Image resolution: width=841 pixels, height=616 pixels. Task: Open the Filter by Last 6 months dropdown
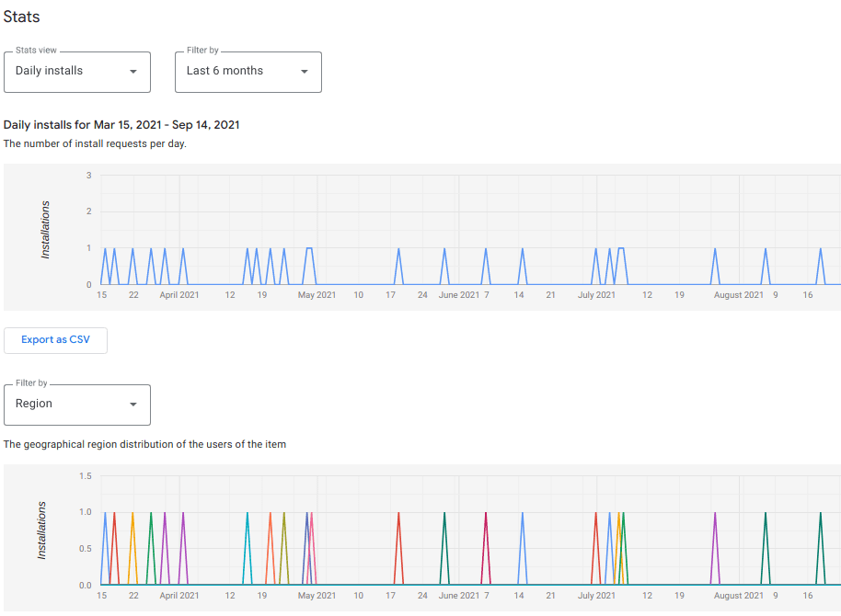(x=248, y=72)
